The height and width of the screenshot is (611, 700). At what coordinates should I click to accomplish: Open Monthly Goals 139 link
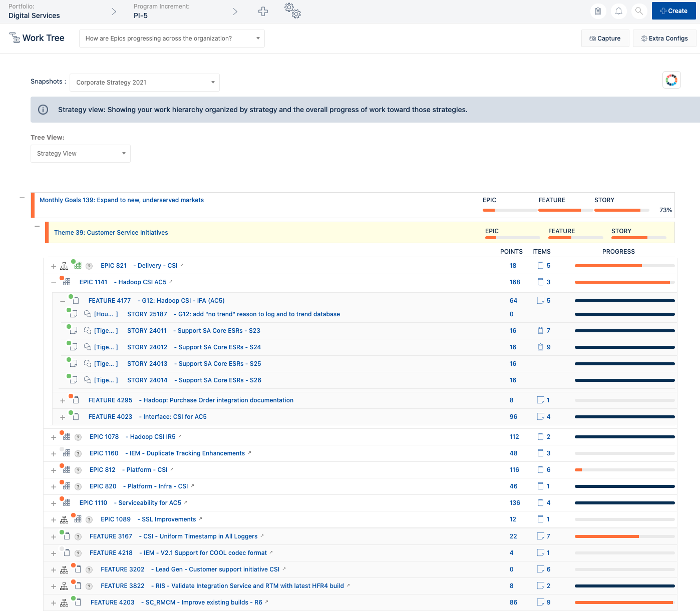[x=122, y=200]
